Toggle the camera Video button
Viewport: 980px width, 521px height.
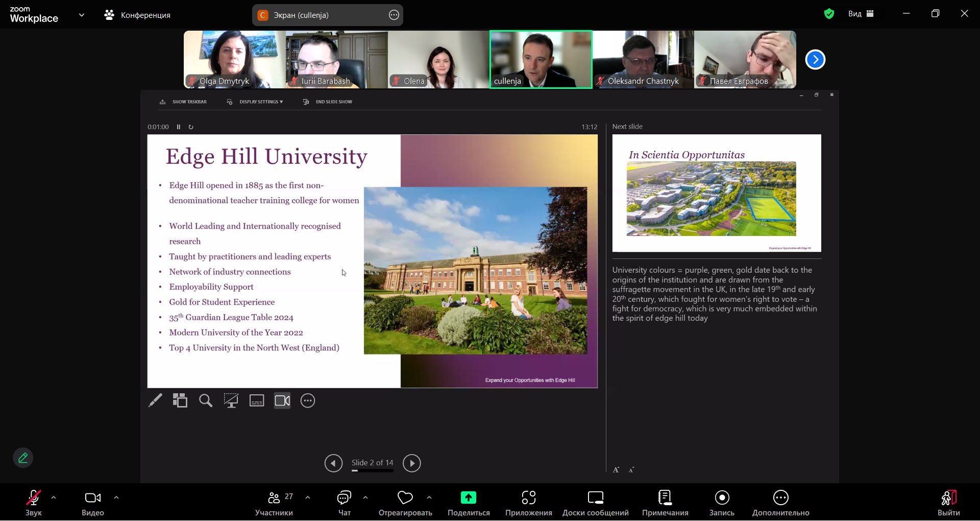coord(92,498)
